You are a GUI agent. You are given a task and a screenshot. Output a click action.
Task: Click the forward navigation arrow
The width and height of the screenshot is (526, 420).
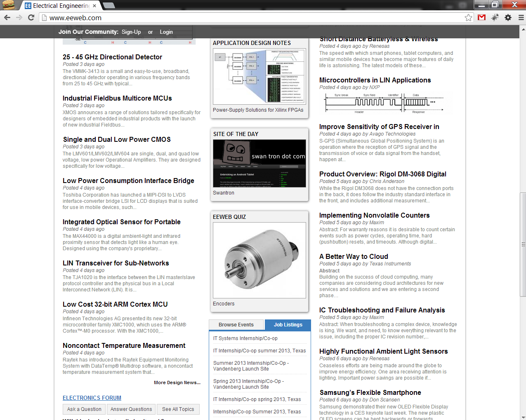(x=19, y=18)
